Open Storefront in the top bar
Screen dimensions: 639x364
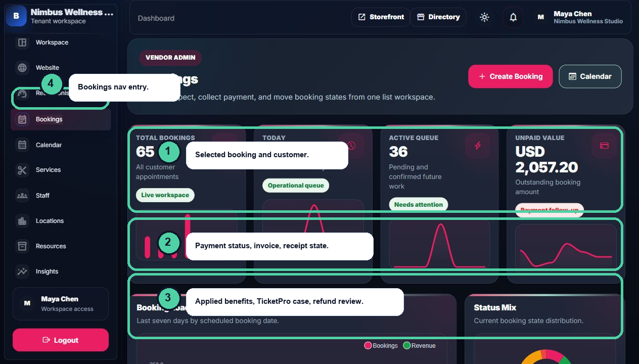click(381, 17)
